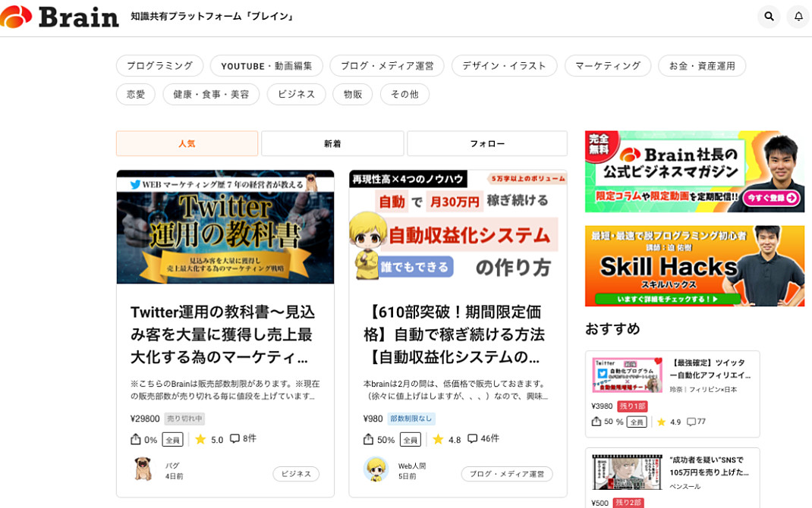Viewport: 812px width, 508px height.
Task: Click 残り1部 badge
Action: (632, 406)
